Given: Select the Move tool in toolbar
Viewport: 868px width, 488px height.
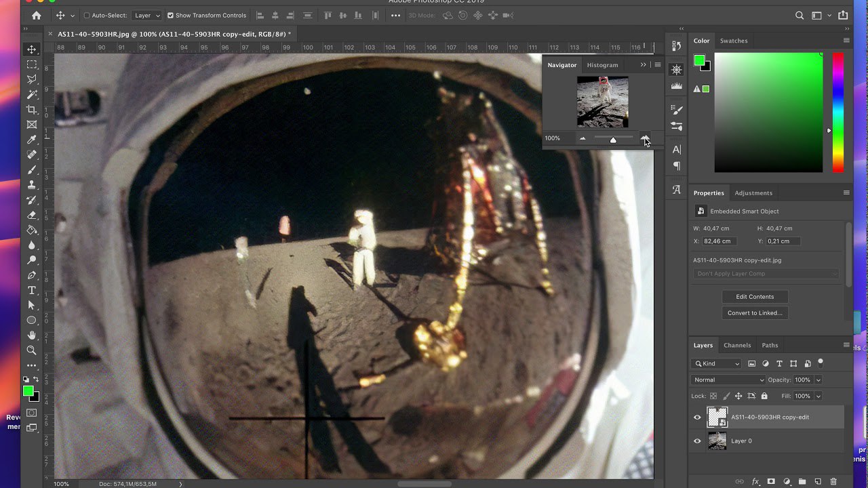Looking at the screenshot, I should point(31,49).
